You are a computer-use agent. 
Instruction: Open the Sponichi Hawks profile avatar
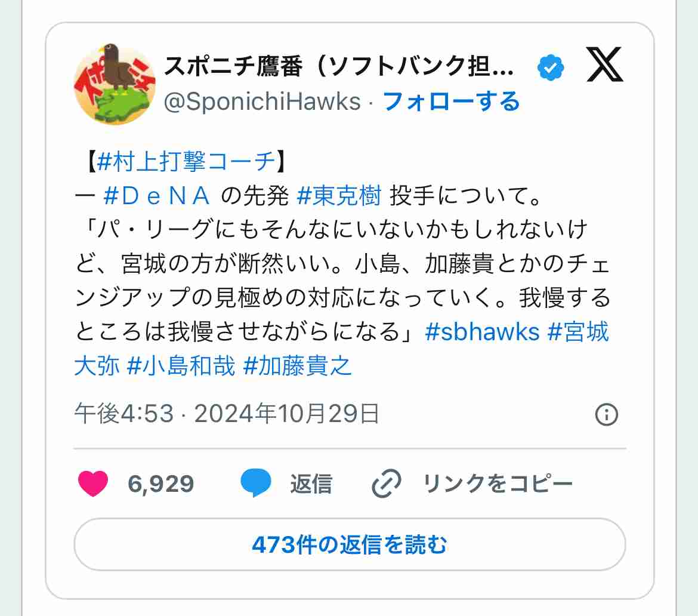pyautogui.click(x=114, y=84)
